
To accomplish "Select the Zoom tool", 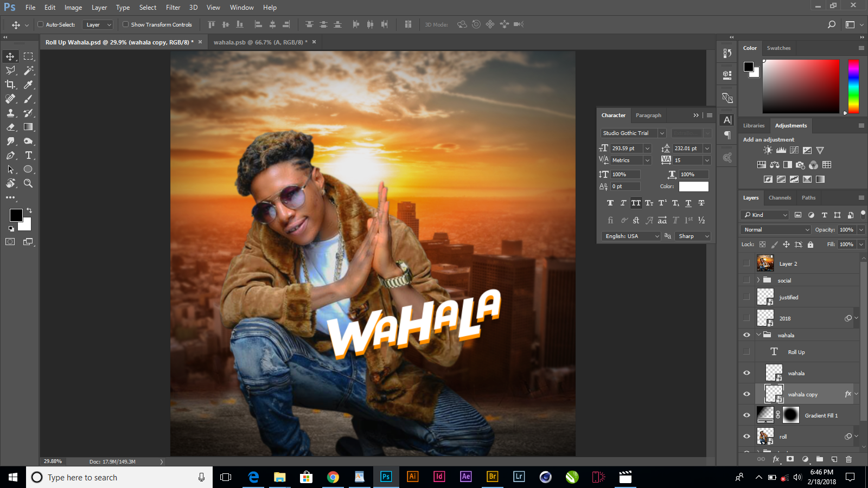I will coord(28,183).
